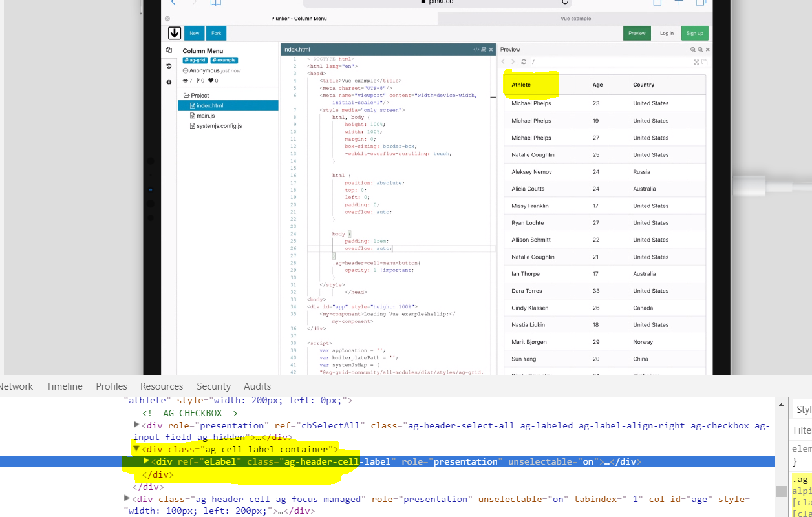The image size is (812, 517).
Task: Expand the age ag-header-cell div node
Action: [x=127, y=498]
